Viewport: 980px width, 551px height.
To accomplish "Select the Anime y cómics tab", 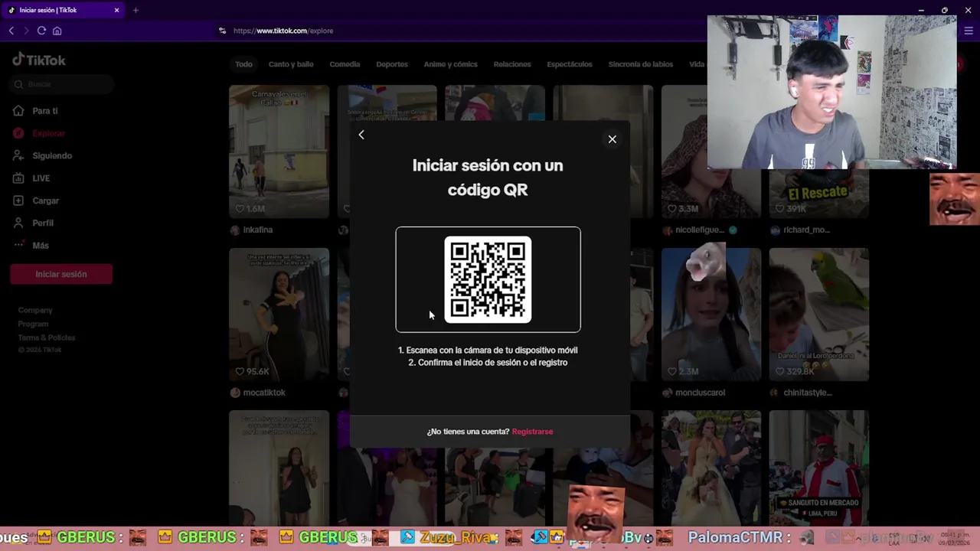I will coord(450,64).
